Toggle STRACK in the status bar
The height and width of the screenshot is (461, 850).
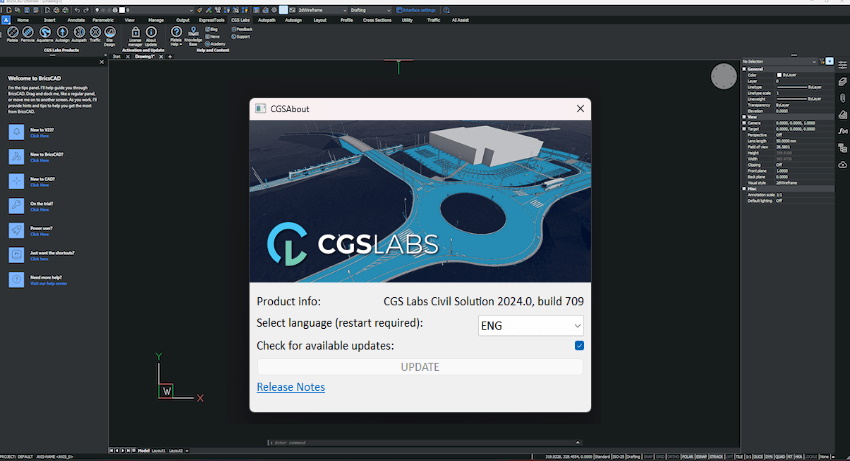[716, 457]
